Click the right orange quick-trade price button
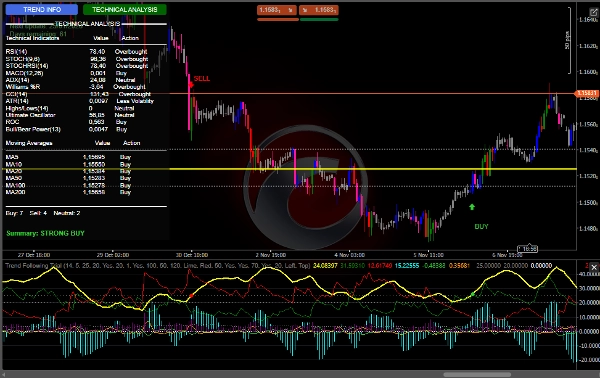600x378 pixels. (x=318, y=10)
